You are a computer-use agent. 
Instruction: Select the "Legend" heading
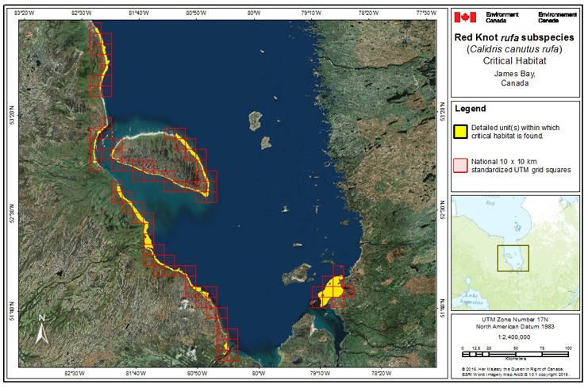click(x=469, y=109)
